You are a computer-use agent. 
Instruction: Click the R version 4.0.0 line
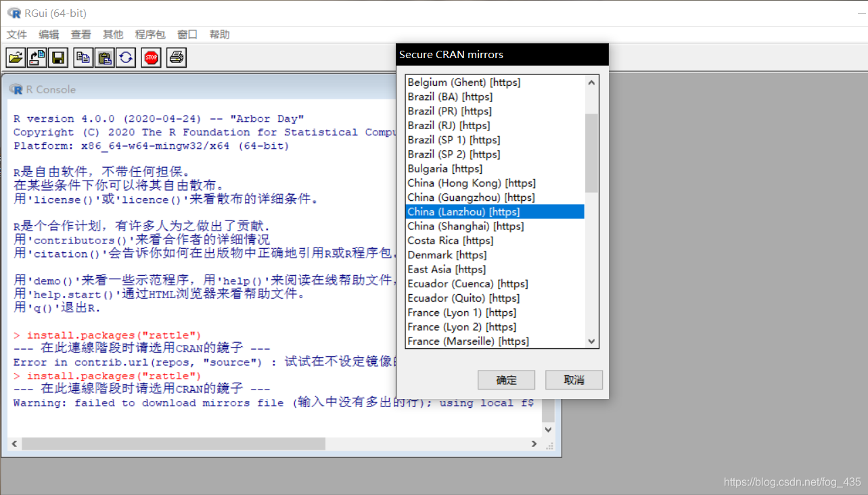tap(159, 119)
